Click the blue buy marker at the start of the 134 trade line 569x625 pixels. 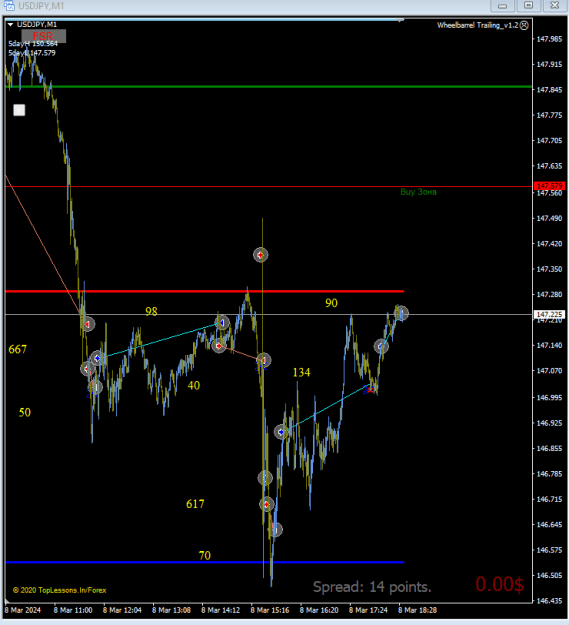click(x=281, y=432)
